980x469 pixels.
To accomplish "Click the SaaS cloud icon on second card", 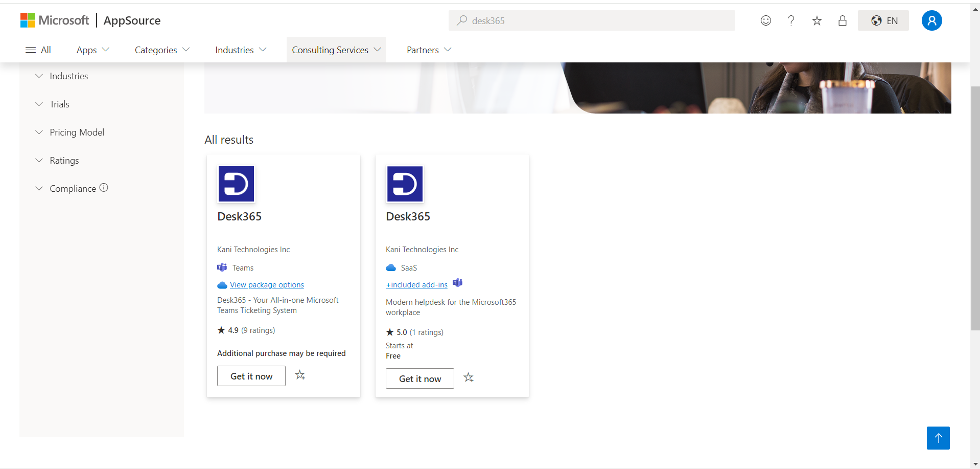I will pos(390,267).
